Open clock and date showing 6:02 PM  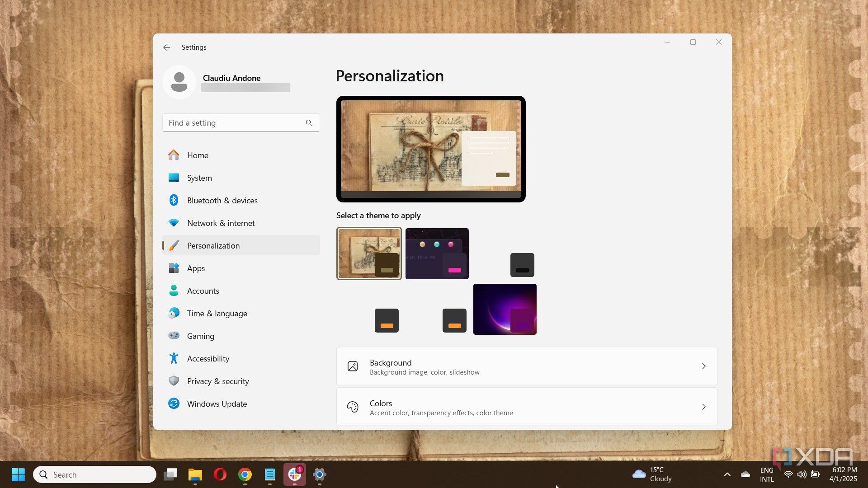(843, 474)
